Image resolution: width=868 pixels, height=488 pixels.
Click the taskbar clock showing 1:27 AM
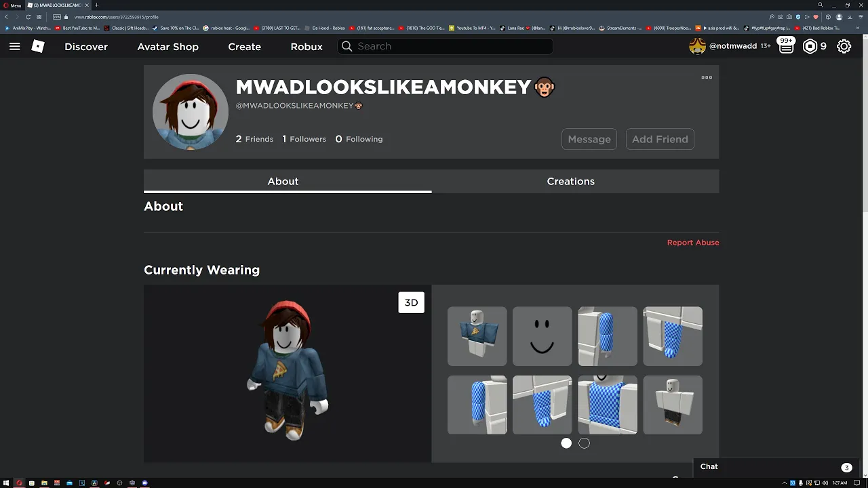[x=840, y=483]
